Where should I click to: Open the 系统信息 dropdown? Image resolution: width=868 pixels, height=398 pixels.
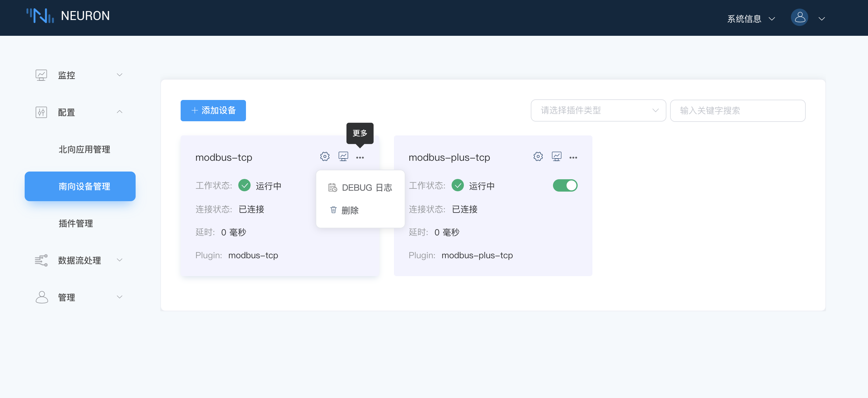[x=751, y=19]
